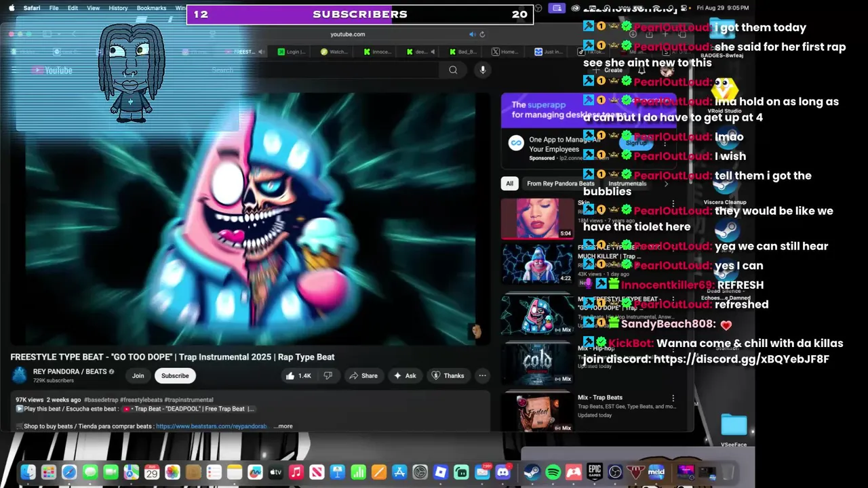The width and height of the screenshot is (868, 488).
Task: Open Mail with unread badge in dock
Action: (482, 472)
